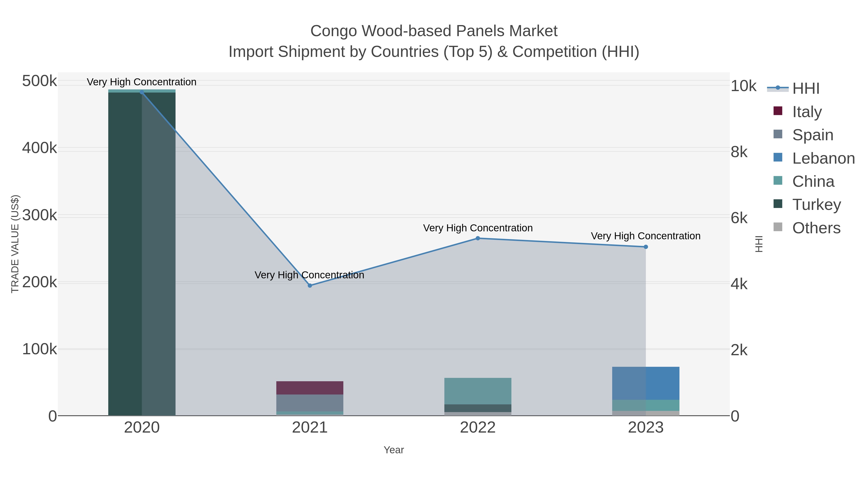The image size is (868, 488).
Task: Click the 4k right axis tick
Action: 739,284
